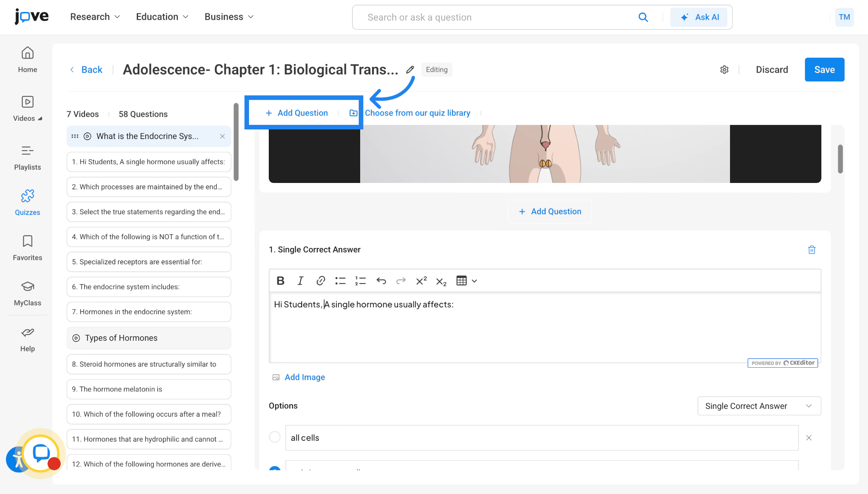Click the Bold formatting icon
The width and height of the screenshot is (868, 494).
[x=281, y=281]
